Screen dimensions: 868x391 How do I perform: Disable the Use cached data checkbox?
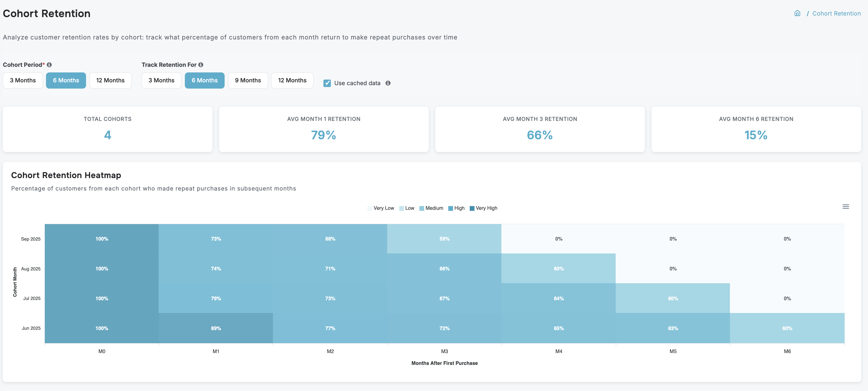pyautogui.click(x=327, y=83)
